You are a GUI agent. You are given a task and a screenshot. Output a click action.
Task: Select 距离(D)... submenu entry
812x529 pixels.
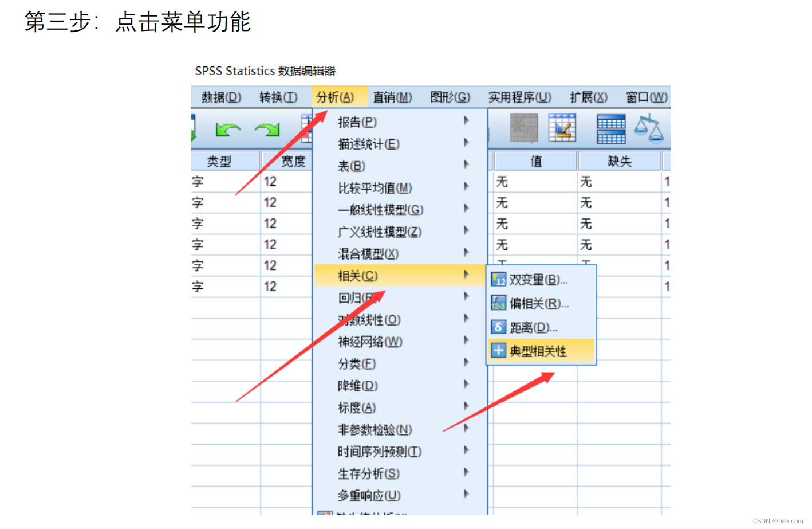(541, 327)
